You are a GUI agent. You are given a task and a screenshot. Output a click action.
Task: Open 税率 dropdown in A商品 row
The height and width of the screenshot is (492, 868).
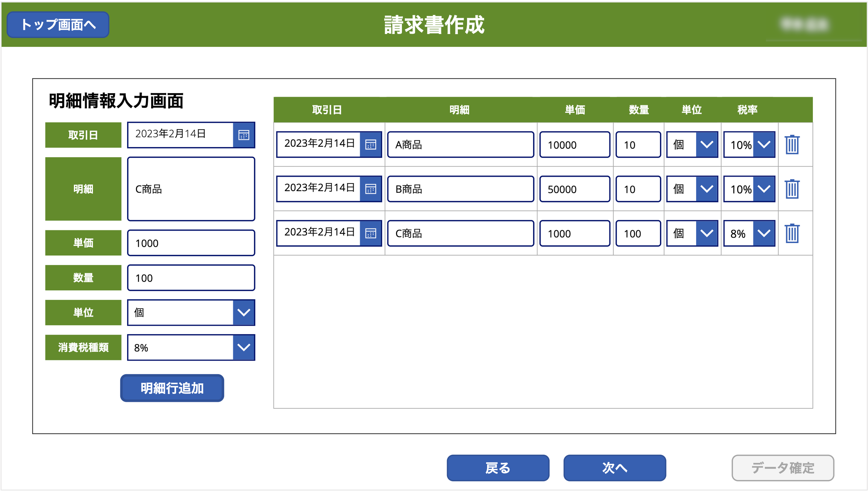pyautogui.click(x=764, y=145)
